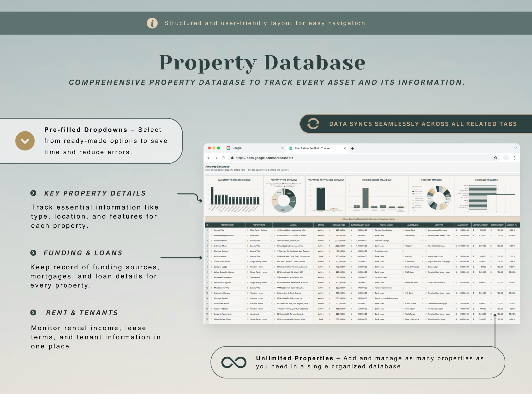Click the Property Database sheet title
532x394 pixels.
coord(217,166)
